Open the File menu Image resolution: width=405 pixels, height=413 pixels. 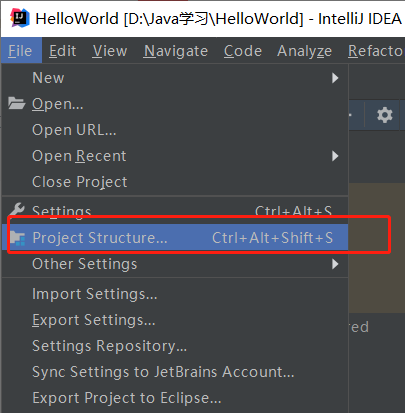(x=21, y=51)
